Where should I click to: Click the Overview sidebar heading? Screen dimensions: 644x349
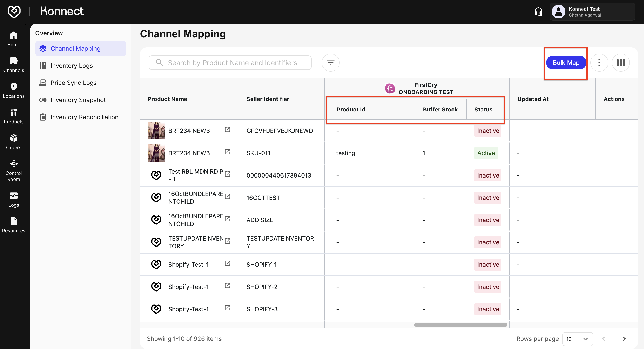point(49,33)
